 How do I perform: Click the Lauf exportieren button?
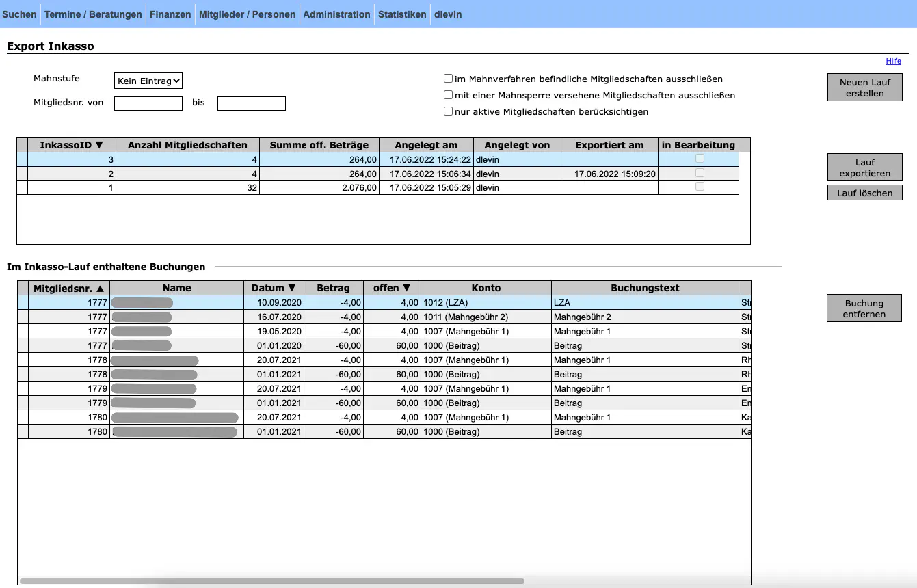coord(864,168)
